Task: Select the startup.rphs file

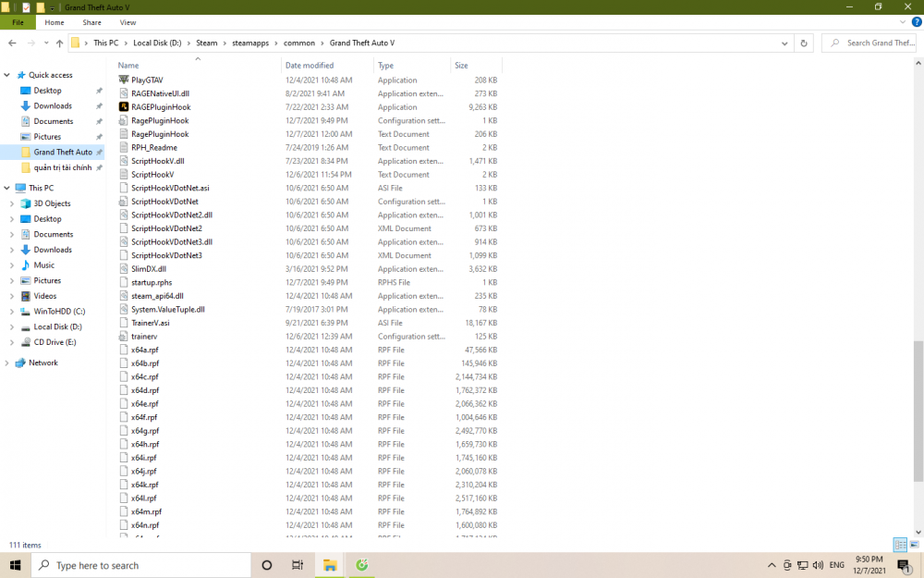Action: click(x=152, y=282)
